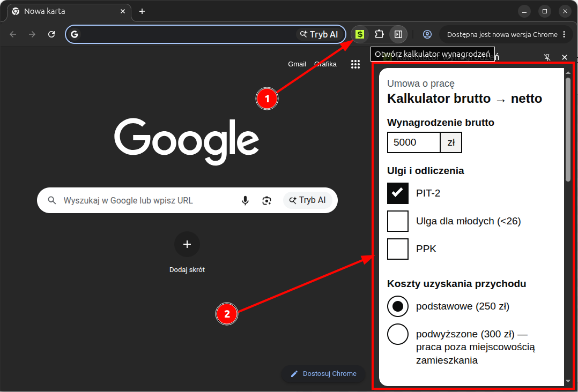Click the Google logo
This screenshot has height=392, width=578.
click(187, 142)
